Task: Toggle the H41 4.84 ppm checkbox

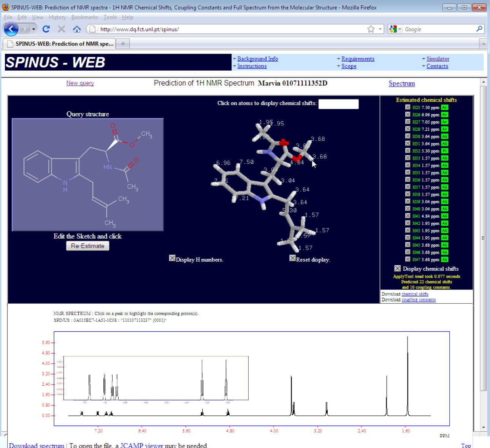Action: click(408, 216)
